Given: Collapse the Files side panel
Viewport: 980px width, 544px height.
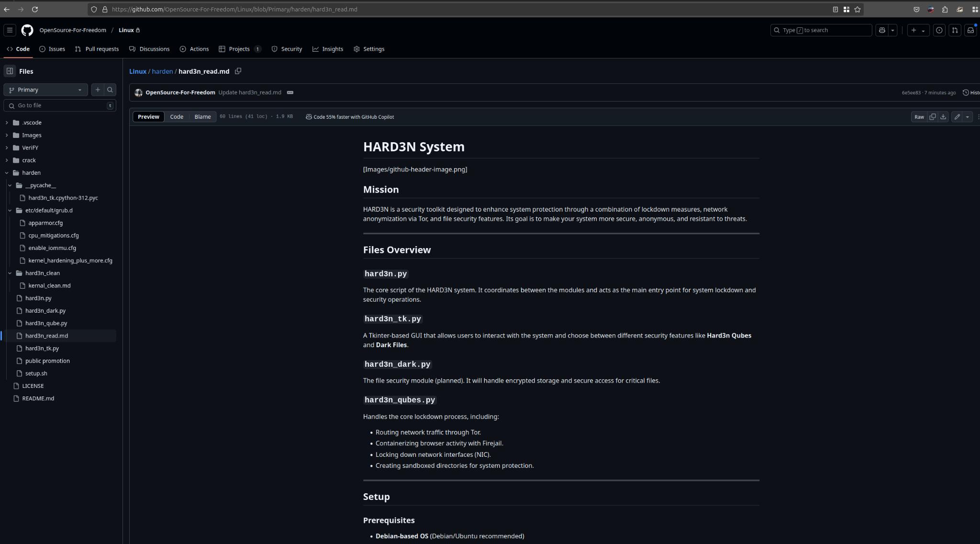Looking at the screenshot, I should (x=10, y=71).
